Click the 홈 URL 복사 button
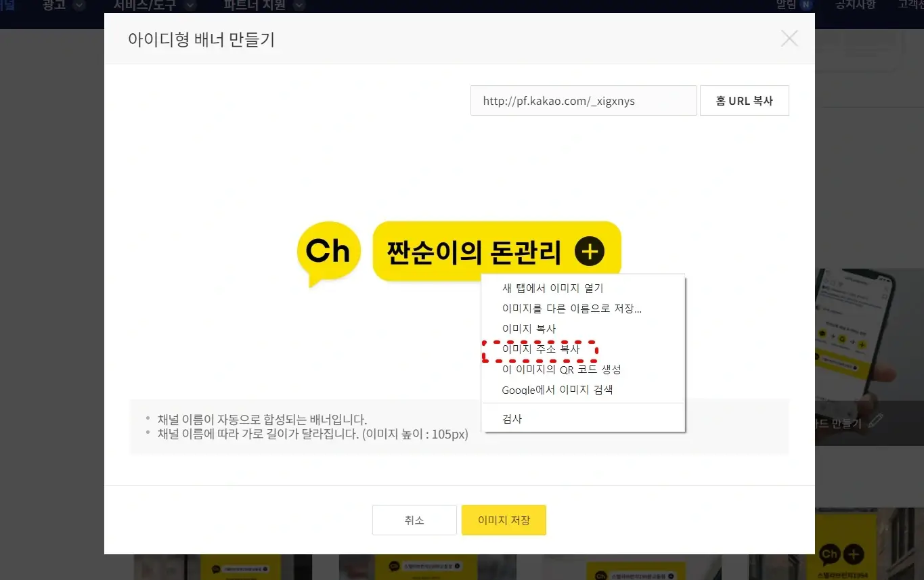The image size is (924, 580). pyautogui.click(x=745, y=101)
